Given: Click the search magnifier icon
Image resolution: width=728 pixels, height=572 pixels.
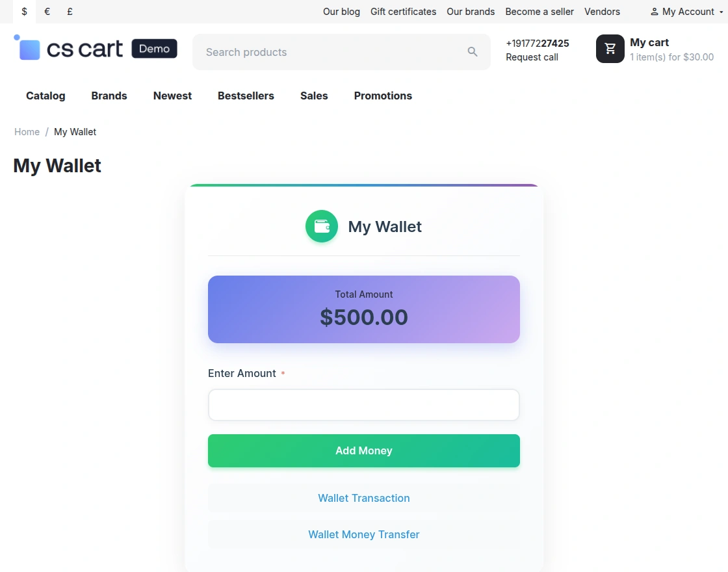Looking at the screenshot, I should coord(473,51).
